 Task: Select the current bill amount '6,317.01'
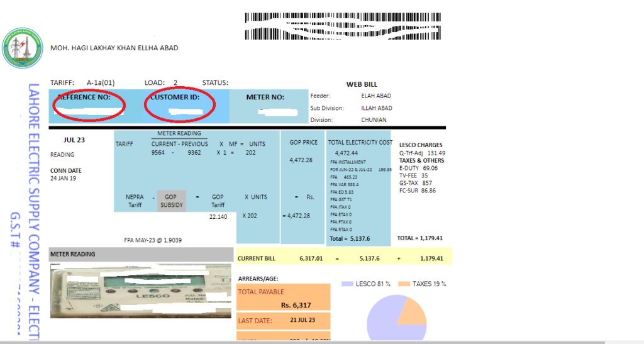click(x=311, y=258)
